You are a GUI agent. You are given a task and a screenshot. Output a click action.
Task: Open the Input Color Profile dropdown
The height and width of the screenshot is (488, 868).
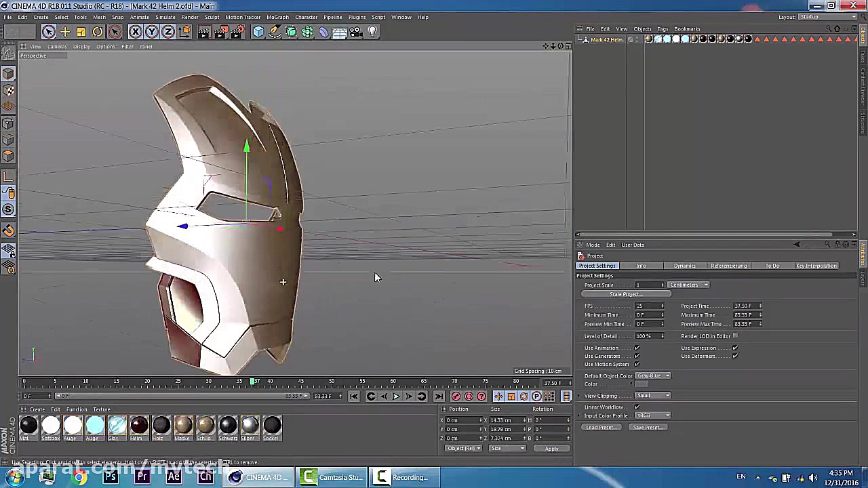click(652, 415)
